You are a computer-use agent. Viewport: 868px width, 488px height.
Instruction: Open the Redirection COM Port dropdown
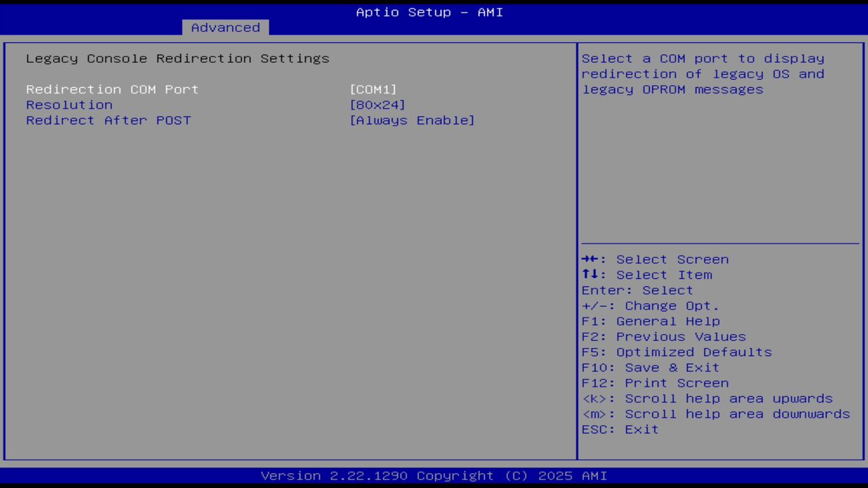coord(373,89)
